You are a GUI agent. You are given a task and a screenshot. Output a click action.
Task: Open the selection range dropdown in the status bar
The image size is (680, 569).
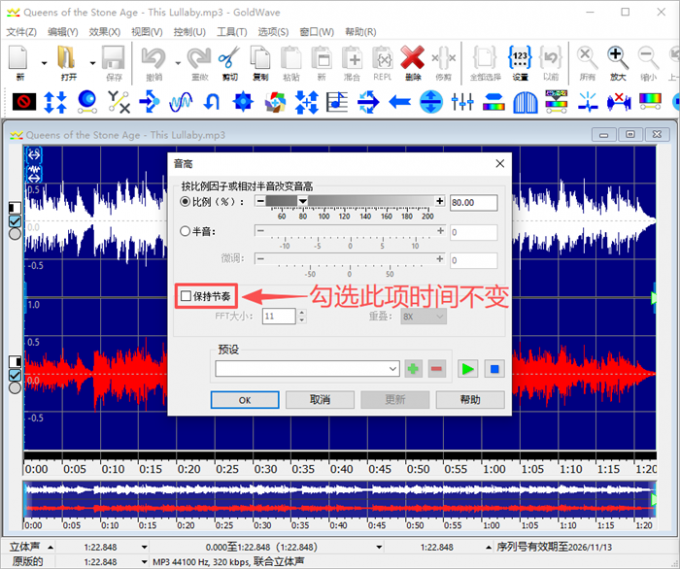coord(379,547)
